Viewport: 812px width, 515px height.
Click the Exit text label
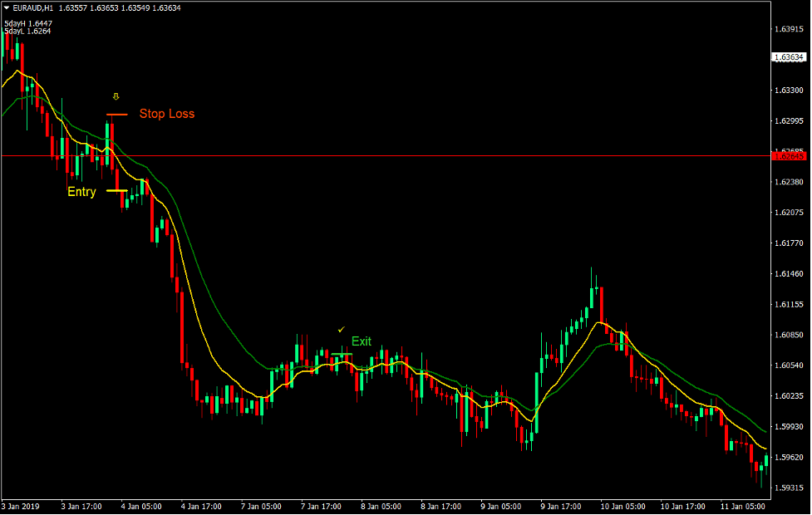(x=362, y=341)
